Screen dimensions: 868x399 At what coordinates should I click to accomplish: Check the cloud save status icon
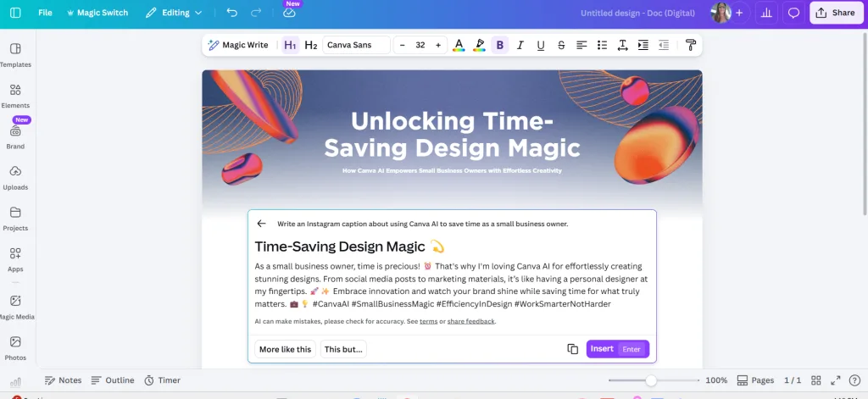click(289, 13)
